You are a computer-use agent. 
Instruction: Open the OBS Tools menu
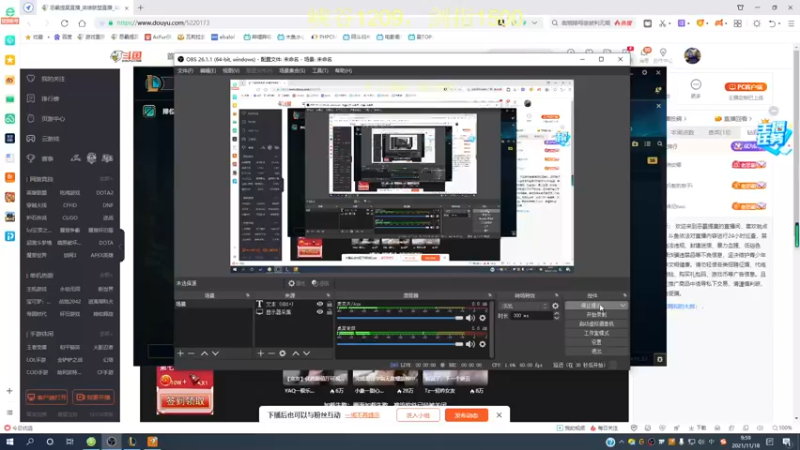coord(320,70)
